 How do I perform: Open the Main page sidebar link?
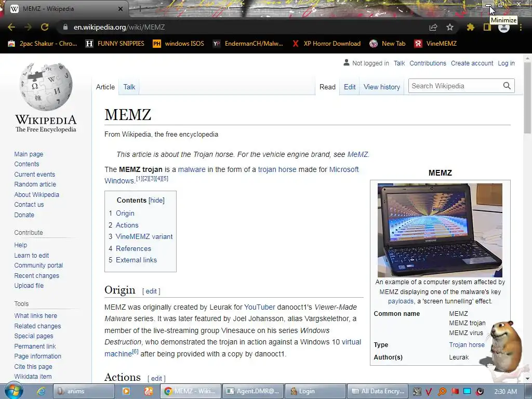[29, 154]
